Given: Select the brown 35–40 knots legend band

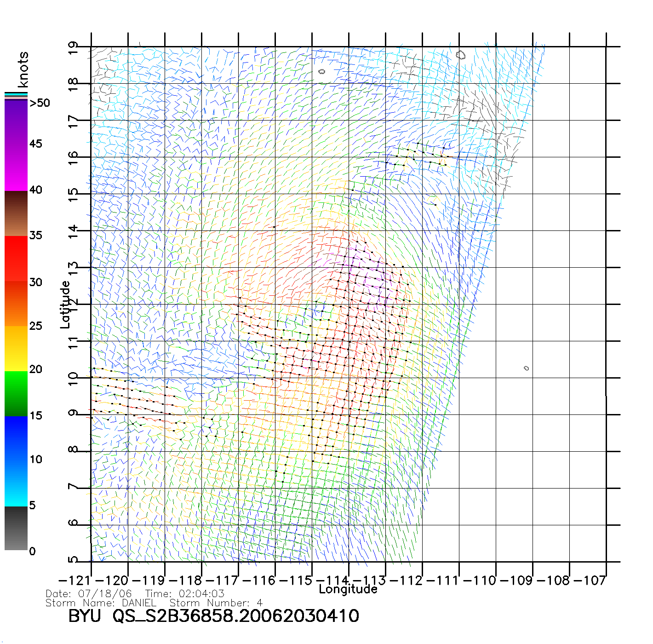Looking at the screenshot, I should coord(16,213).
